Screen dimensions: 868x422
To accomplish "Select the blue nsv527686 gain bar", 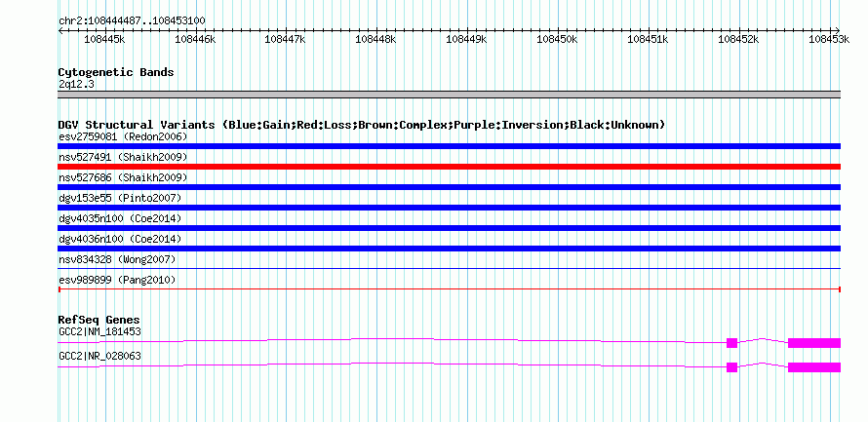I will (x=449, y=187).
